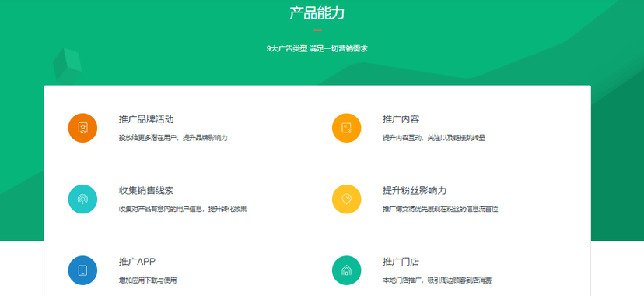Click the yellow-orange content promotion icon
Screen dimensions: 644x296
click(347, 128)
